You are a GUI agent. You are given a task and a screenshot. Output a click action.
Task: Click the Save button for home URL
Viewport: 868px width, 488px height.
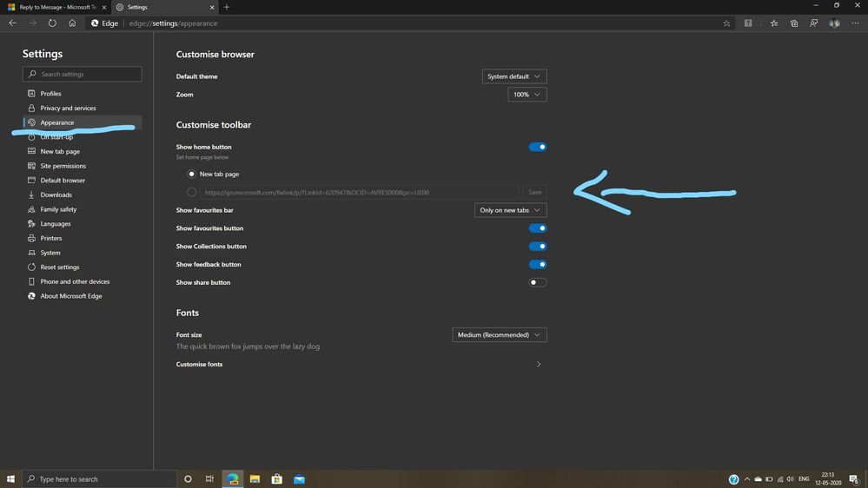(x=534, y=192)
